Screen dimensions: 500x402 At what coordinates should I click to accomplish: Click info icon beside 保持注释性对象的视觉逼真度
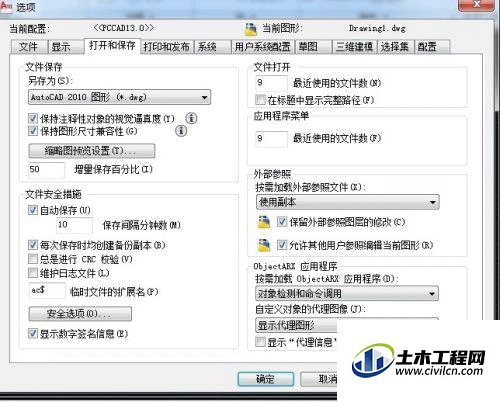pyautogui.click(x=191, y=118)
